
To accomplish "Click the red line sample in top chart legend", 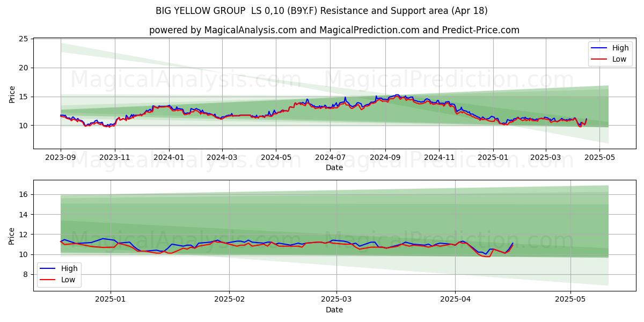I will pyautogui.click(x=600, y=60).
